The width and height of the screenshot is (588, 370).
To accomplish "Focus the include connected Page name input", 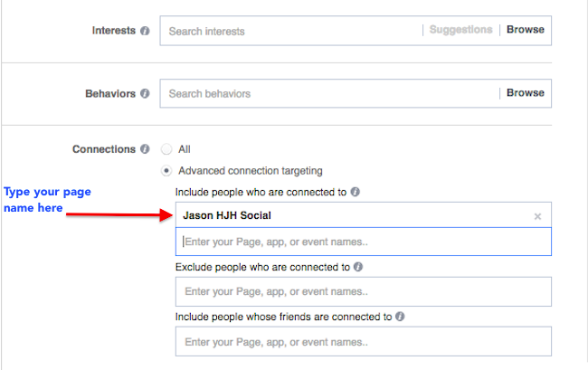I will (x=362, y=242).
